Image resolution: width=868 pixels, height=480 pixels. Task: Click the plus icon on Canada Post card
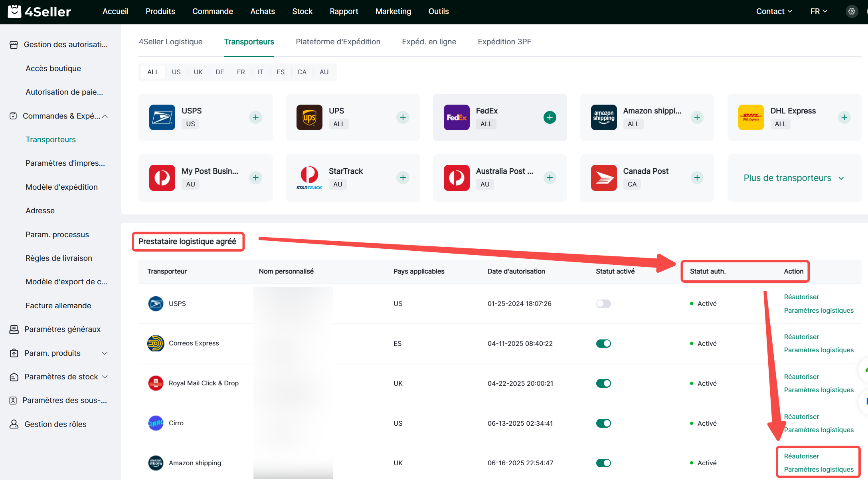(697, 178)
